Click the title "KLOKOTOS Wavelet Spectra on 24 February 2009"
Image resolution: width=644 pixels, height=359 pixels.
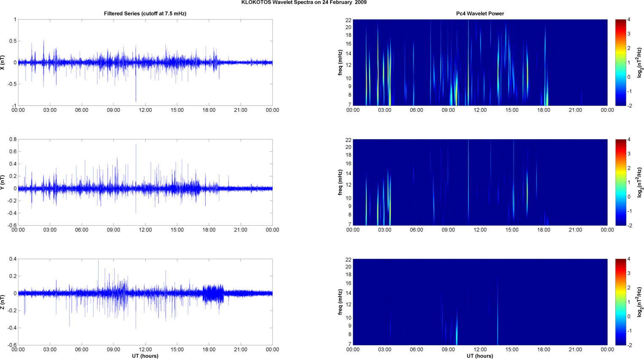click(304, 3)
